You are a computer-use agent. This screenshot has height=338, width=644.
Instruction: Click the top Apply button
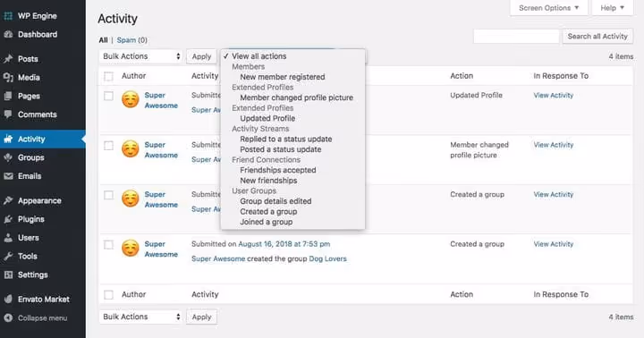coord(201,56)
